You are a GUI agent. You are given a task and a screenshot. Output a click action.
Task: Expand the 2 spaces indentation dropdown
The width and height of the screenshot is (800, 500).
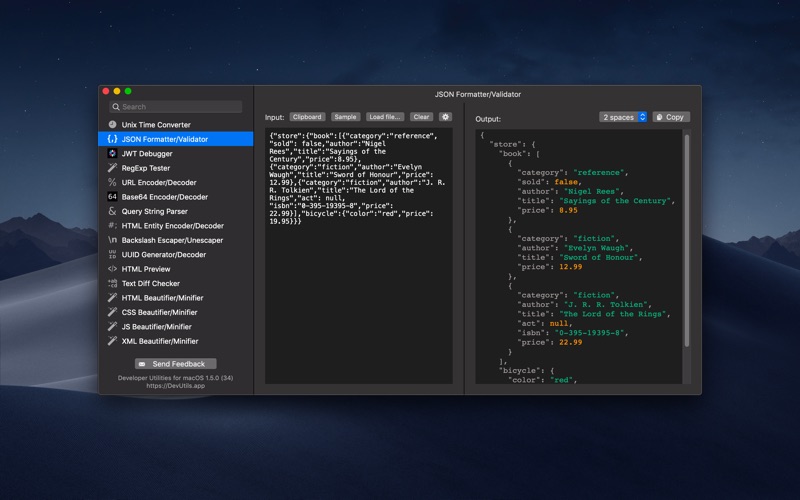(624, 117)
